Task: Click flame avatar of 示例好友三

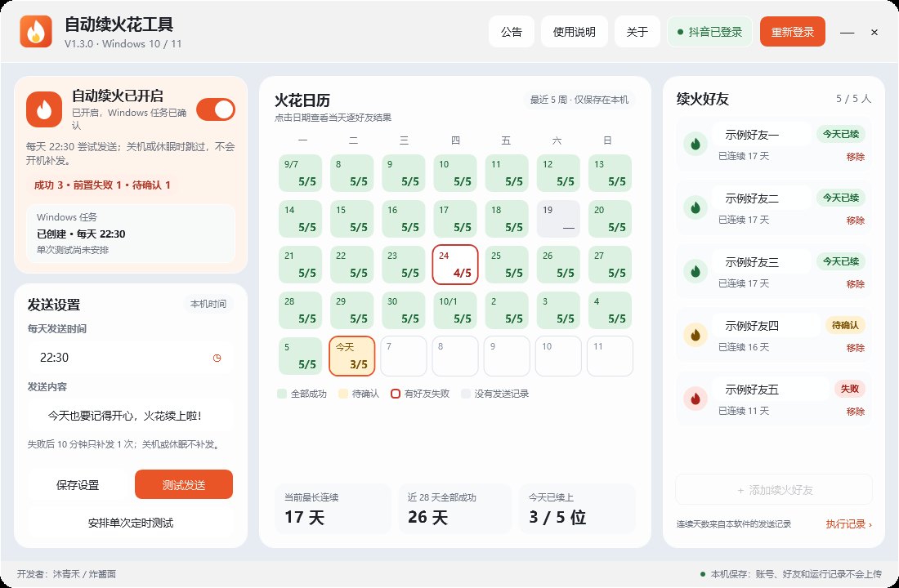Action: (695, 270)
